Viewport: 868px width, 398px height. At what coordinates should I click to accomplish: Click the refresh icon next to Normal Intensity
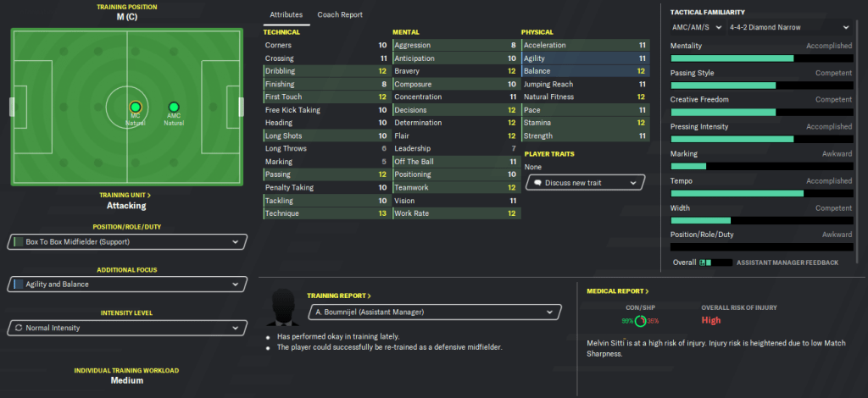pos(18,326)
